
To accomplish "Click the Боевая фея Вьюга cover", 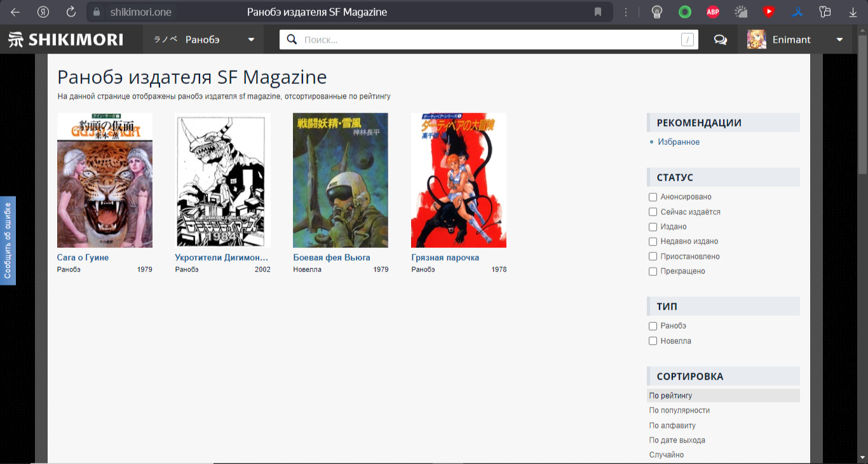I will 341,181.
